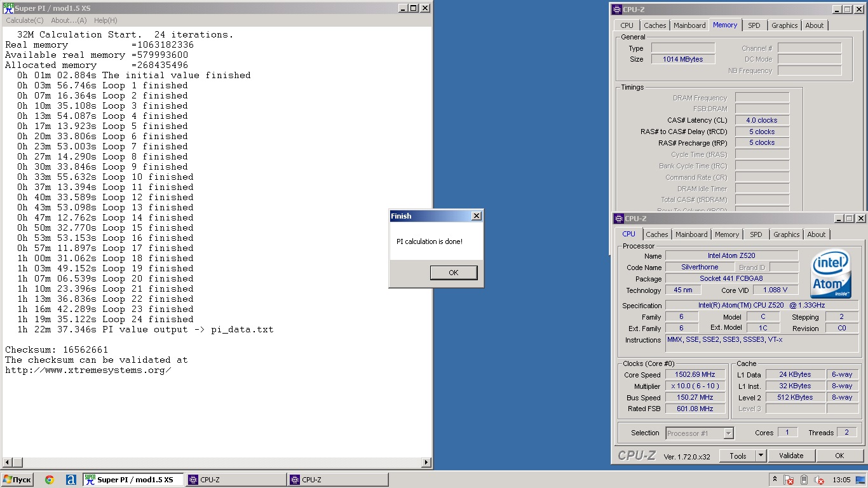Viewport: 868px width, 488px height.
Task: Click the upper CPU-Z window title icon
Action: click(617, 10)
